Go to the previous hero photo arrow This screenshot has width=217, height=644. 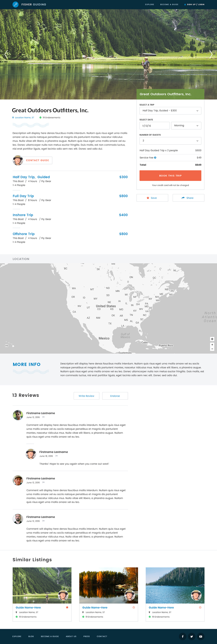pos(6,54)
